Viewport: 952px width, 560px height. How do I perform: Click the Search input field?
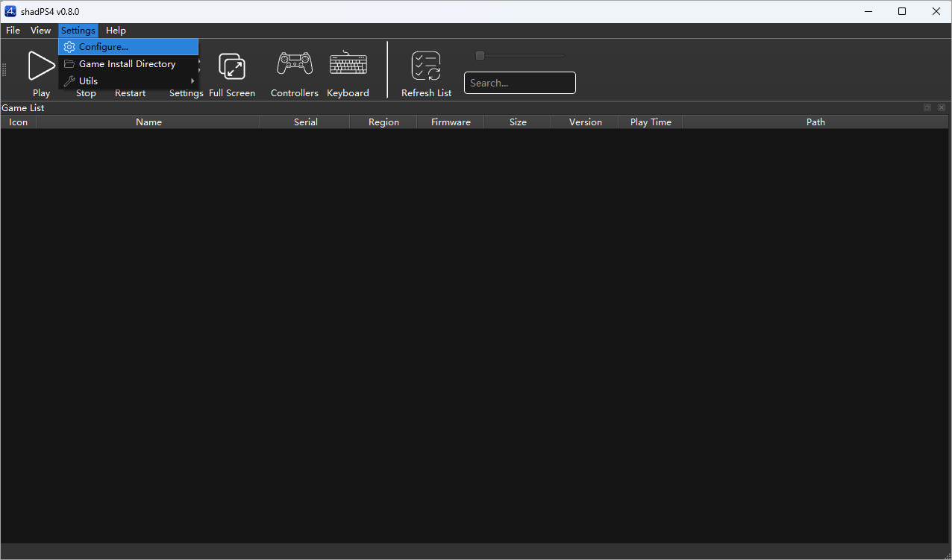(519, 83)
